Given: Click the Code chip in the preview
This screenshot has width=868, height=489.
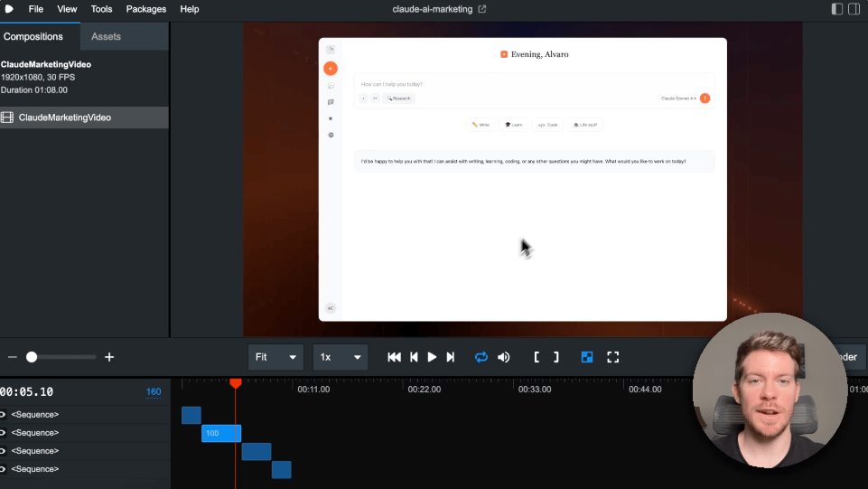Looking at the screenshot, I should click(x=547, y=125).
